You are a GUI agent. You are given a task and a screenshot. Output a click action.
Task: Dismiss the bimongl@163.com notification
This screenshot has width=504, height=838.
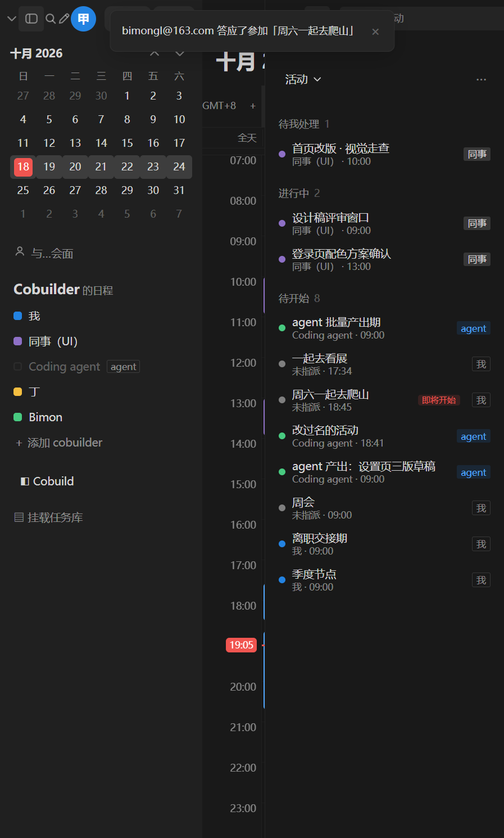375,31
